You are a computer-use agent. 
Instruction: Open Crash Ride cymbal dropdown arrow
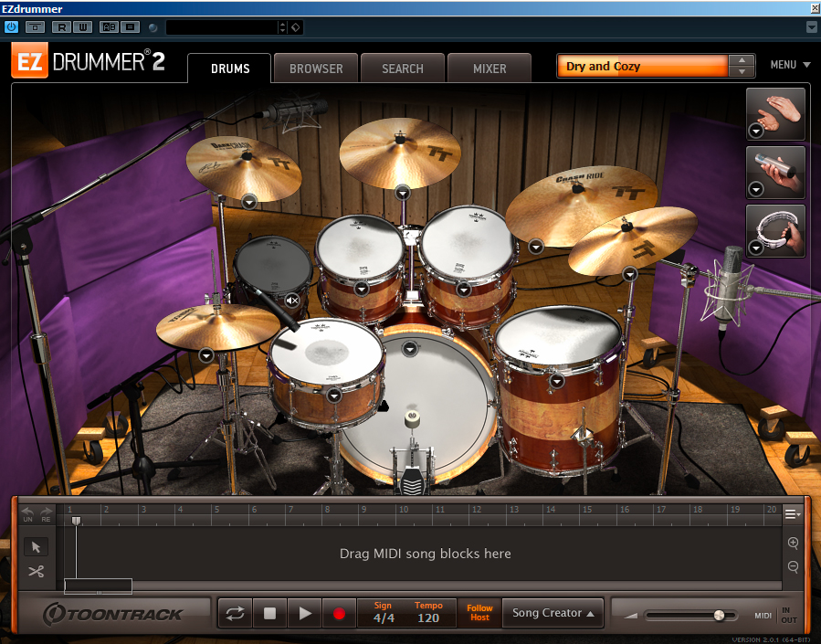click(535, 246)
